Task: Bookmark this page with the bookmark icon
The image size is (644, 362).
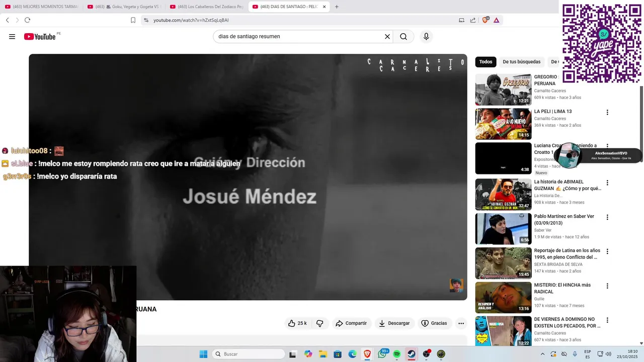Action: click(133, 20)
